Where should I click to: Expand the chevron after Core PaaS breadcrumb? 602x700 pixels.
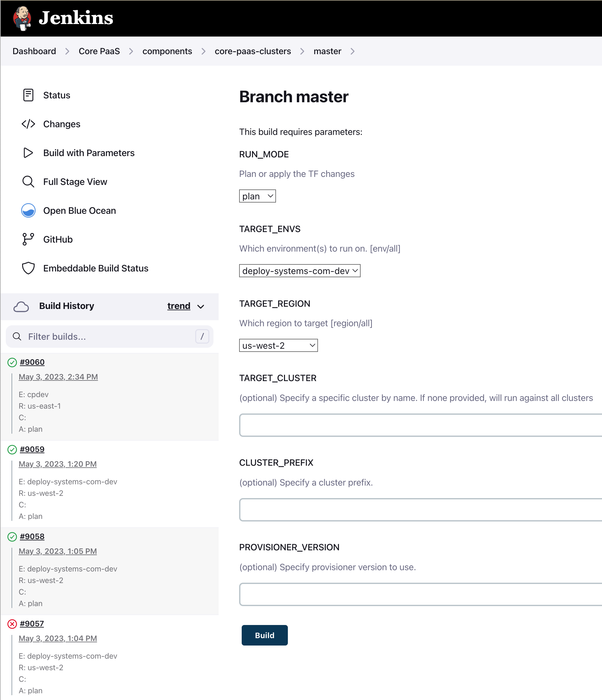[131, 51]
